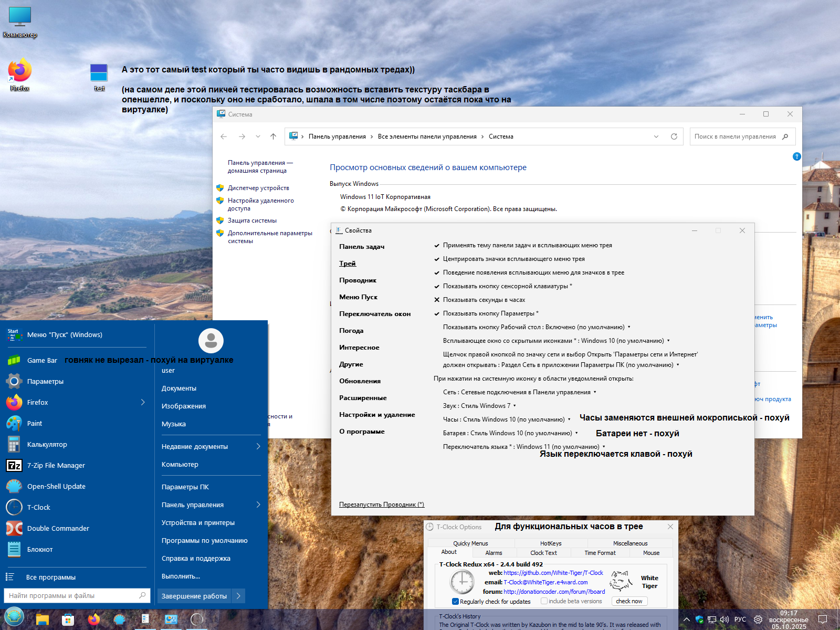Check 'include beta versions' in T-Clock Options
840x630 pixels.
544,601
